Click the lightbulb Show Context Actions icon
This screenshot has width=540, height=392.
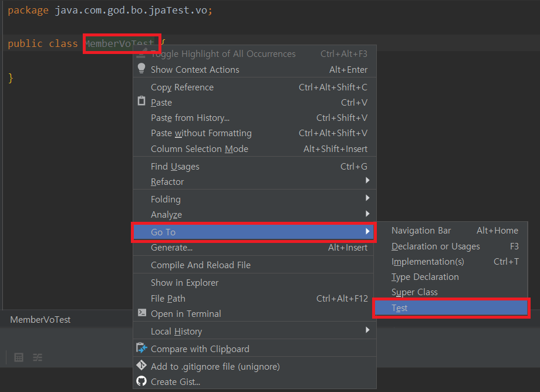[x=141, y=68]
